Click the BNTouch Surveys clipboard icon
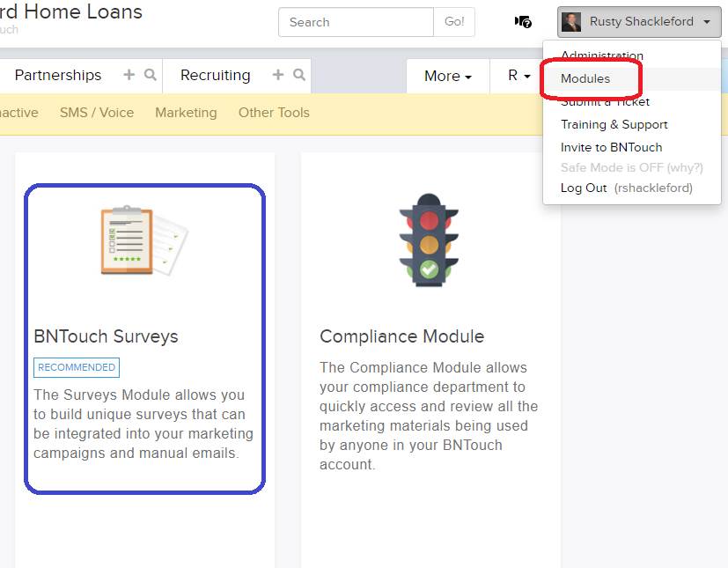The image size is (728, 568). pos(144,240)
